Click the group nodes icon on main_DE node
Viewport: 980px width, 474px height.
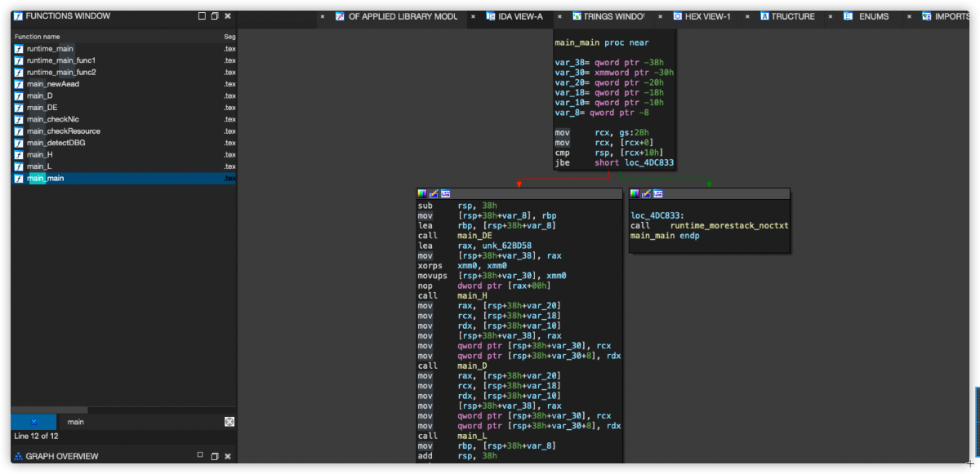[445, 194]
